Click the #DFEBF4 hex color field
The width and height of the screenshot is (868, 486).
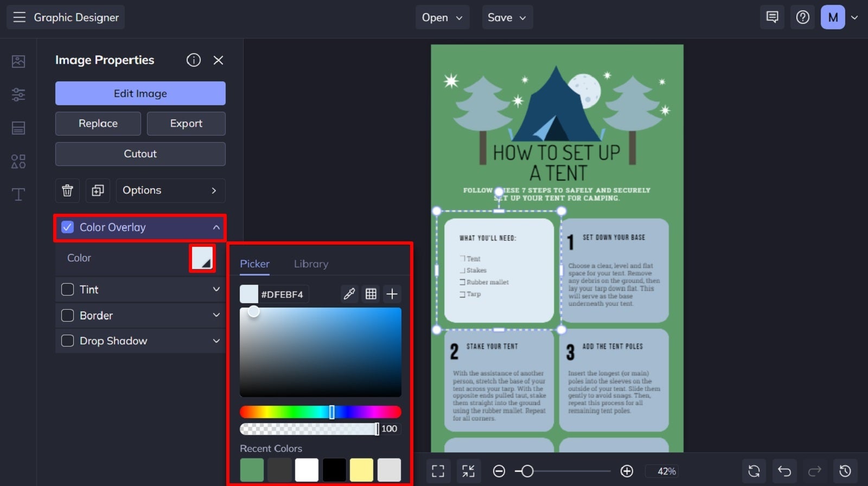point(283,294)
